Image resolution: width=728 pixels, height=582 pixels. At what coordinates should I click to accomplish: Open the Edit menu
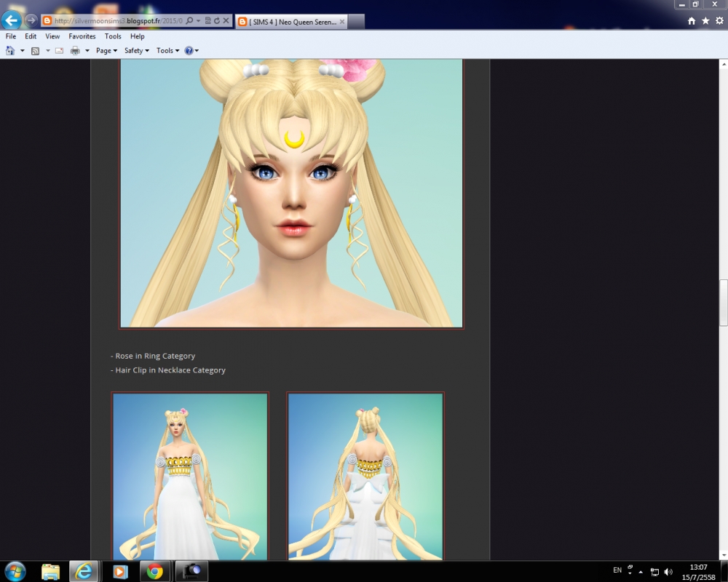[x=31, y=36]
